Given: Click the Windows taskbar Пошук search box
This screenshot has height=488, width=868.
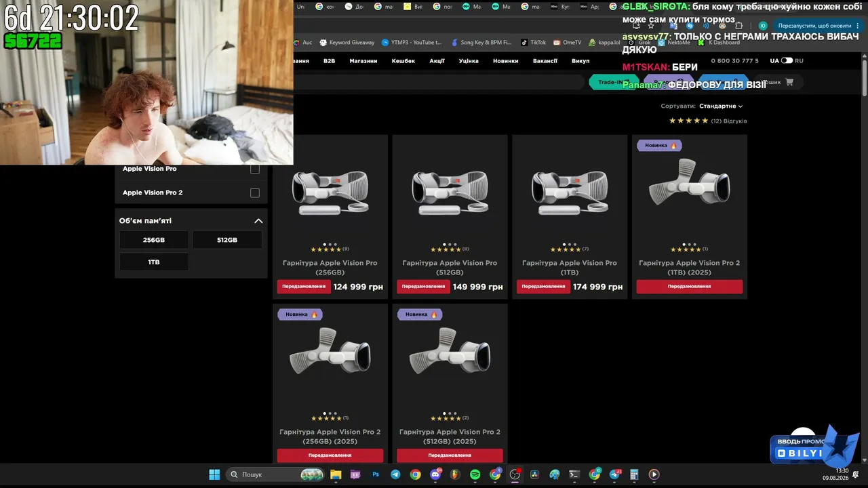Looking at the screenshot, I should pos(274,474).
